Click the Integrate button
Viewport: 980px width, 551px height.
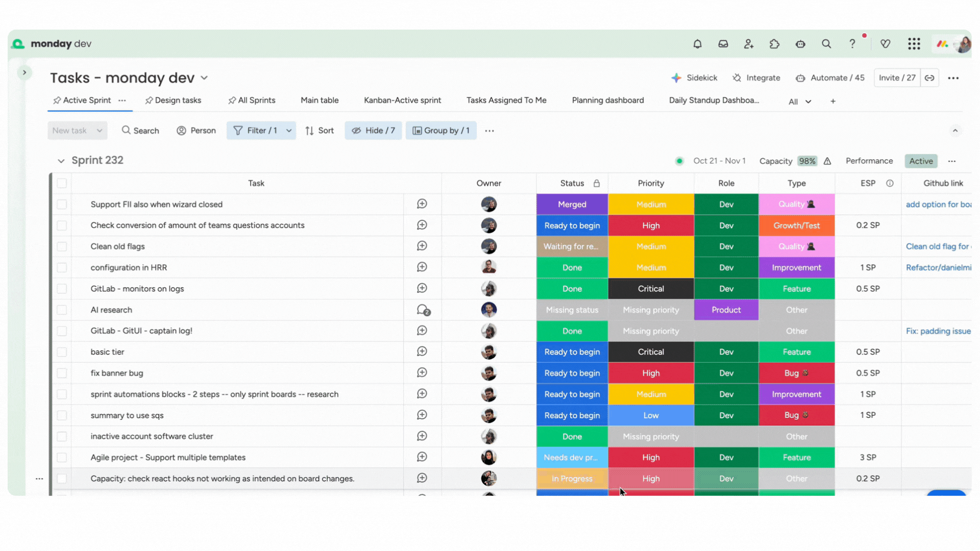[x=756, y=78]
